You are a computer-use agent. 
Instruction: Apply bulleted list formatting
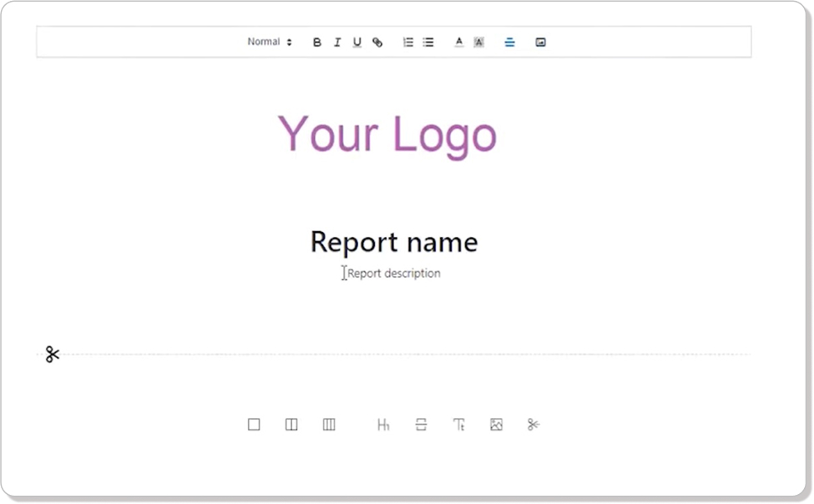tap(428, 42)
